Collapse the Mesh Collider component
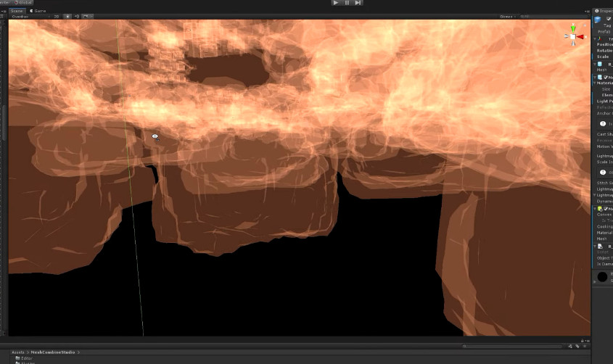This screenshot has width=613, height=364. click(595, 209)
